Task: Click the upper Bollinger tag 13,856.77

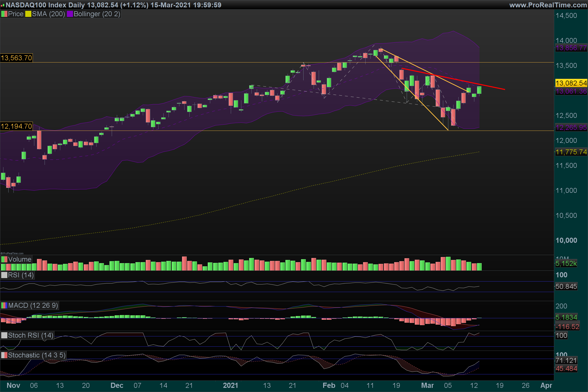Action: pyautogui.click(x=571, y=48)
